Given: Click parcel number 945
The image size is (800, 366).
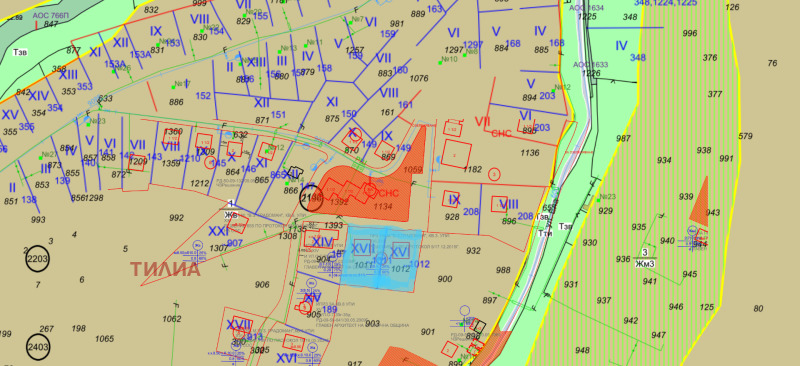Looking at the screenshot, I should (x=689, y=274).
